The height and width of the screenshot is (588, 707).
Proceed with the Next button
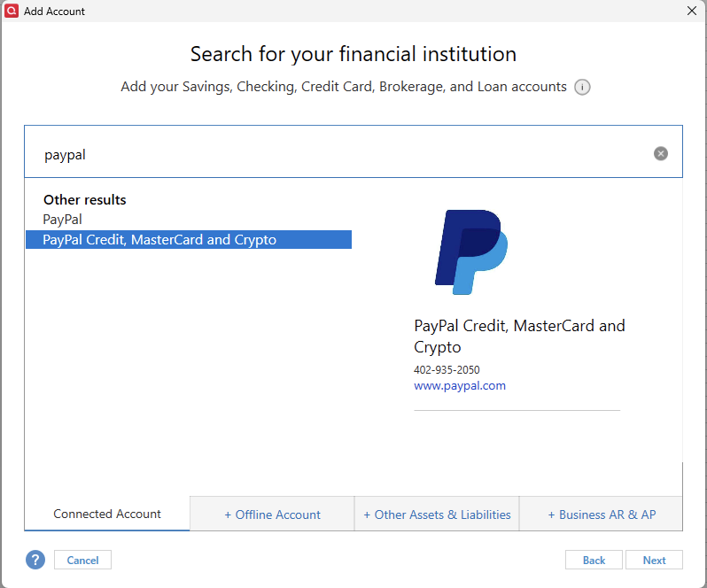pos(654,560)
